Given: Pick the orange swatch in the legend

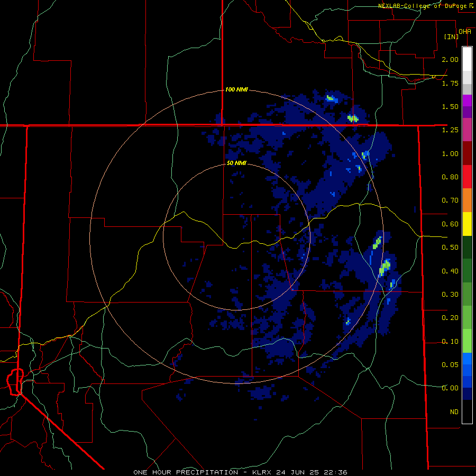Looking at the screenshot, I should pyautogui.click(x=467, y=200).
